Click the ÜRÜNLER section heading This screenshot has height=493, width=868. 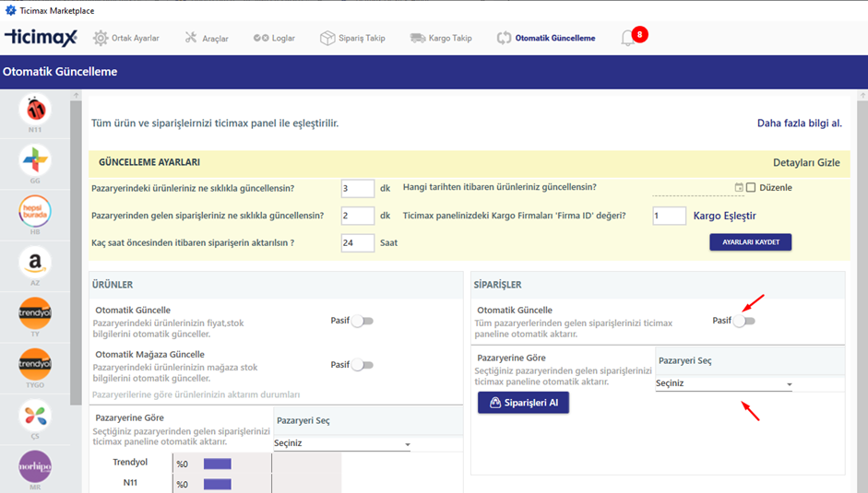point(113,285)
